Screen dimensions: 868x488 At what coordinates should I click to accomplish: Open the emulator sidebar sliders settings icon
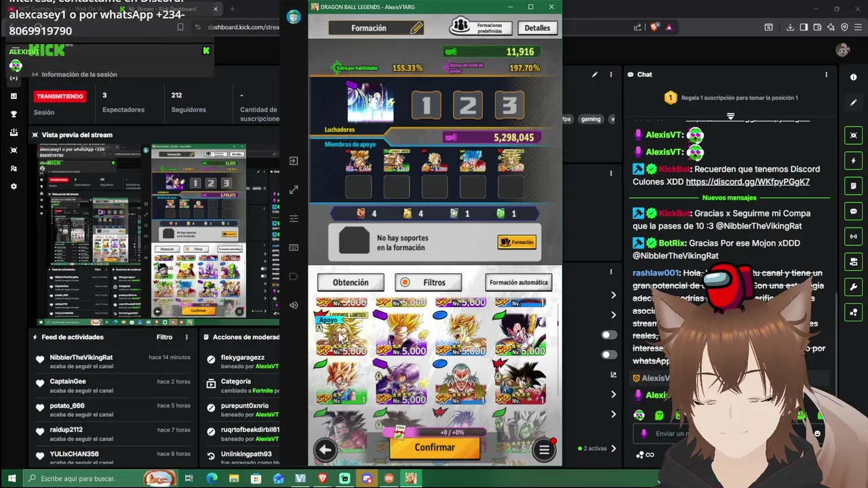tap(294, 218)
